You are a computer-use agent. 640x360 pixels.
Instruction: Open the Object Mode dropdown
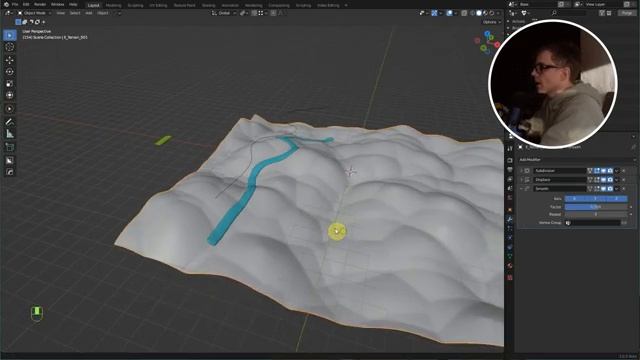[34, 13]
